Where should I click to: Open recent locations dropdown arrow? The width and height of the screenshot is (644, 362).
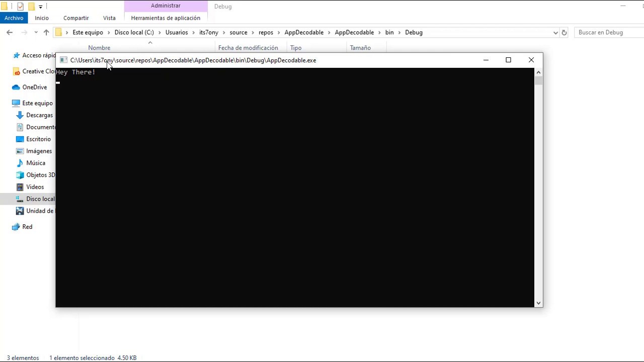coord(36,32)
